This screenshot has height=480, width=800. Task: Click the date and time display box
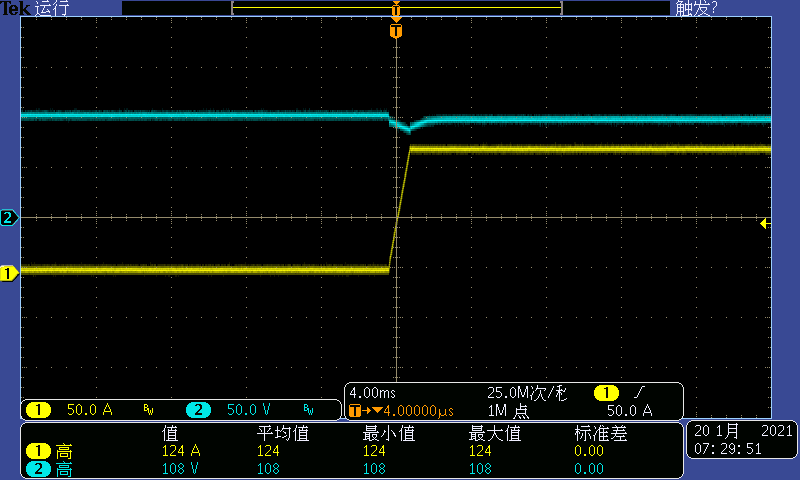[740, 440]
